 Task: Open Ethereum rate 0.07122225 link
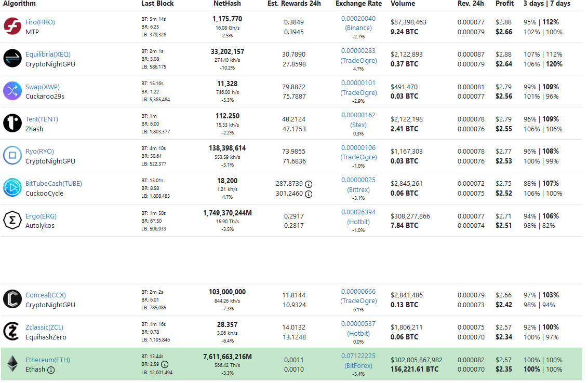pos(358,356)
